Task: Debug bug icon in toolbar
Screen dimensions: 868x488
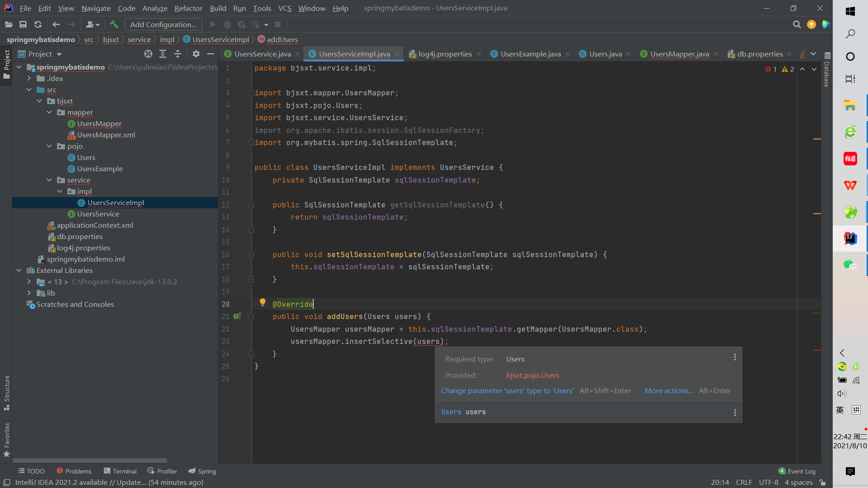Action: (227, 24)
